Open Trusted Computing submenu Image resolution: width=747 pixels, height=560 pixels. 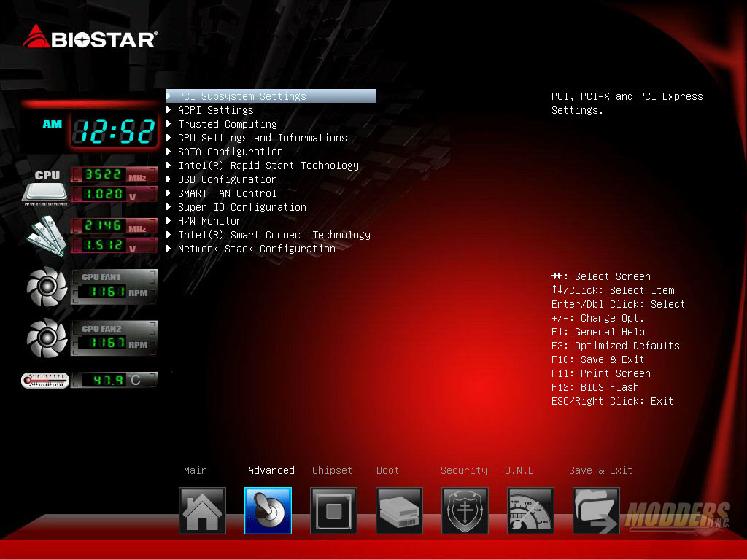point(228,124)
